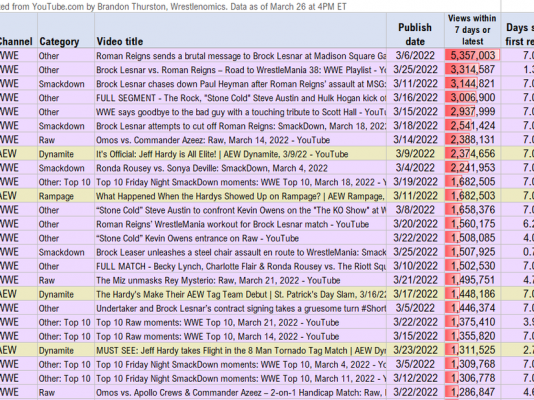Click 'Top 10 Friday Night SmackDown moments, March 4' title

(x=240, y=364)
